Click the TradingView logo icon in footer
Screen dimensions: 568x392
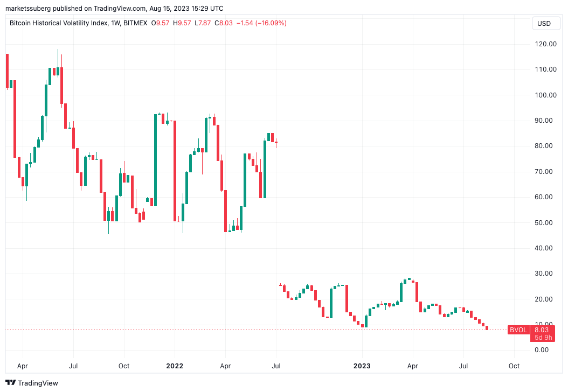[9, 383]
